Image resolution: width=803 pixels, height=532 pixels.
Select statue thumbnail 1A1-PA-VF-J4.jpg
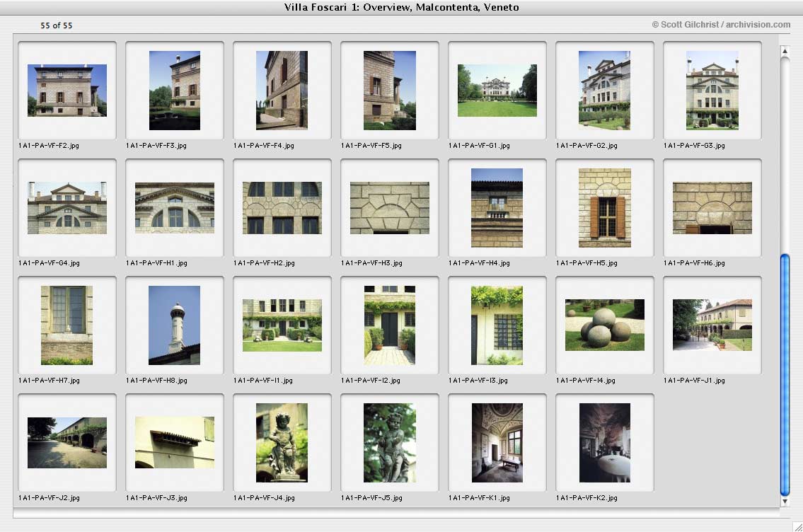[x=282, y=442]
